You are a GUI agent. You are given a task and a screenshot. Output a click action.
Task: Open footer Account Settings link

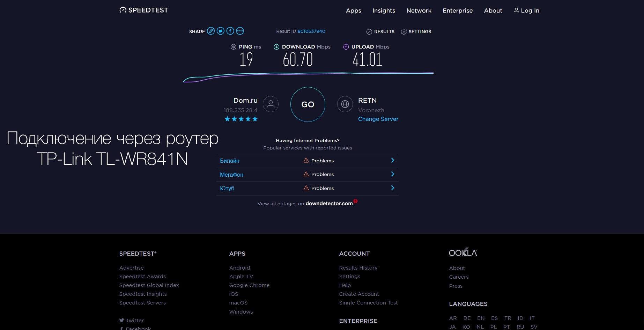[x=349, y=277]
